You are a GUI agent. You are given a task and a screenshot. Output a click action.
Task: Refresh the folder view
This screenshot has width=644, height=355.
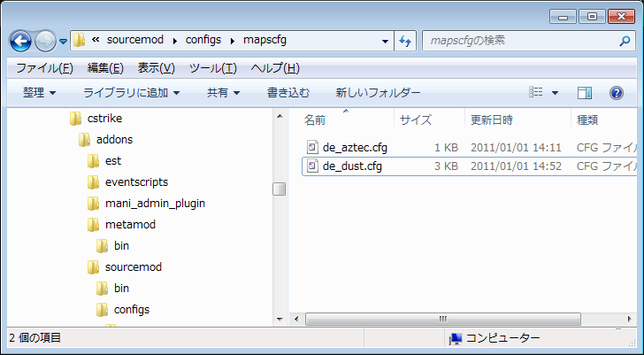405,41
